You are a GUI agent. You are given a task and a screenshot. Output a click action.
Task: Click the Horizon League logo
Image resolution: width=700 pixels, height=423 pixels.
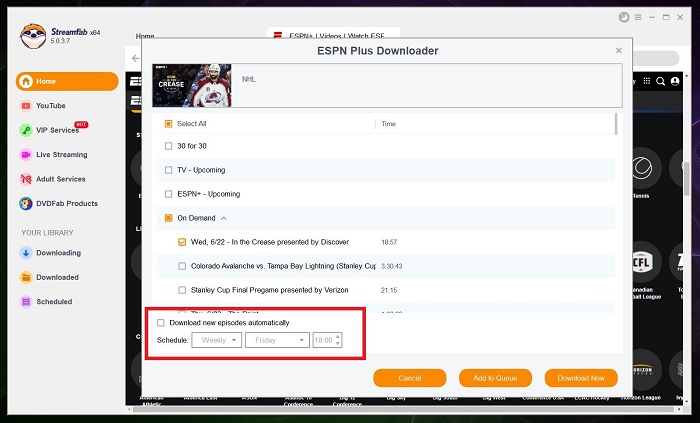643,369
